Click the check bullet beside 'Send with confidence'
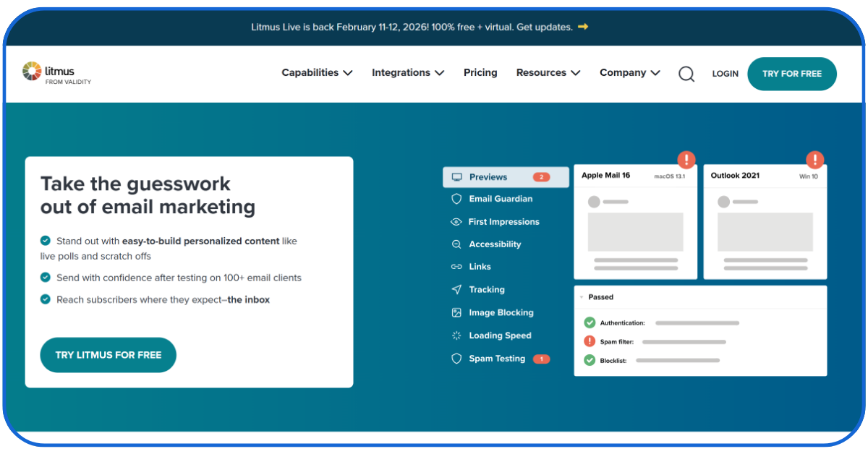 pyautogui.click(x=46, y=278)
